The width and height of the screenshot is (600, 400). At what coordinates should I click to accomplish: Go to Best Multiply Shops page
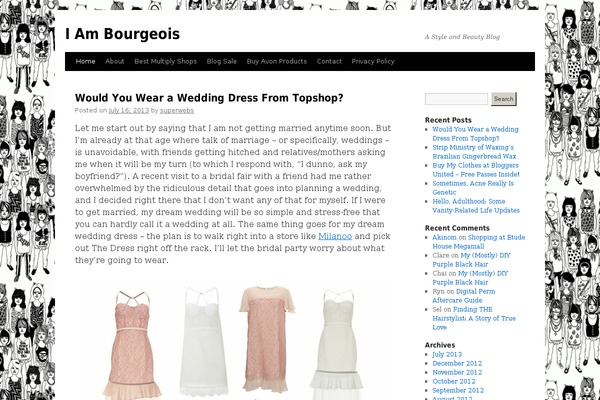[165, 61]
